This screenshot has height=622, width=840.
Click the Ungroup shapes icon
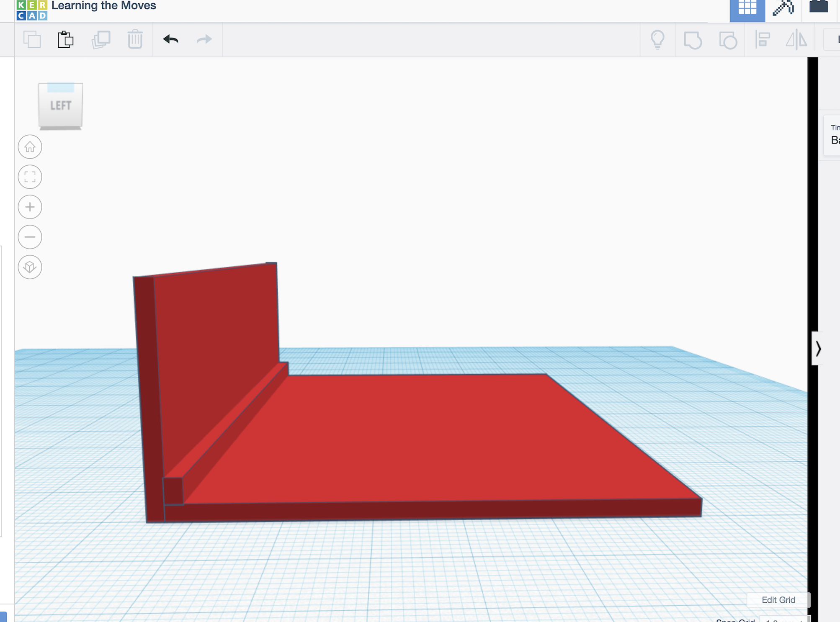click(728, 41)
